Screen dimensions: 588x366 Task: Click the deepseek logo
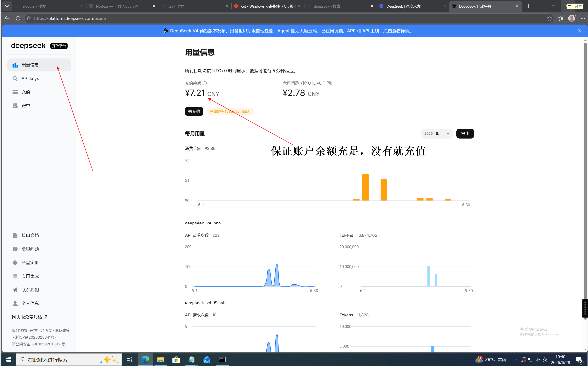(x=28, y=46)
